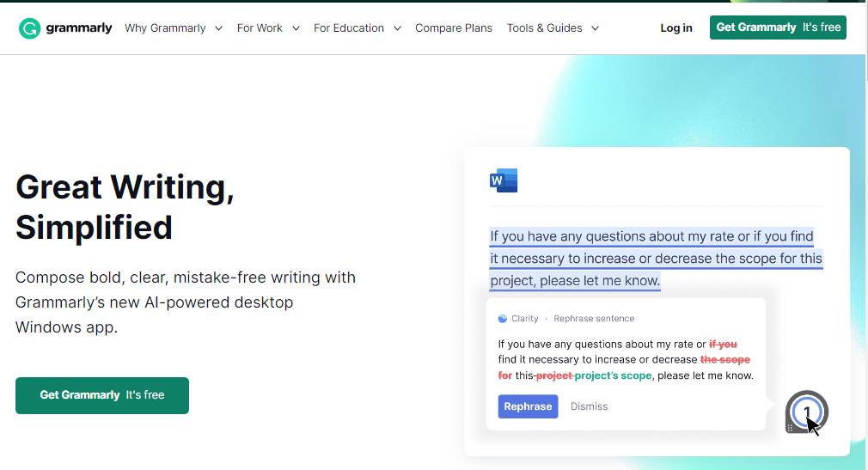The height and width of the screenshot is (470, 868).
Task: Expand the For Education chevron
Action: tap(397, 28)
